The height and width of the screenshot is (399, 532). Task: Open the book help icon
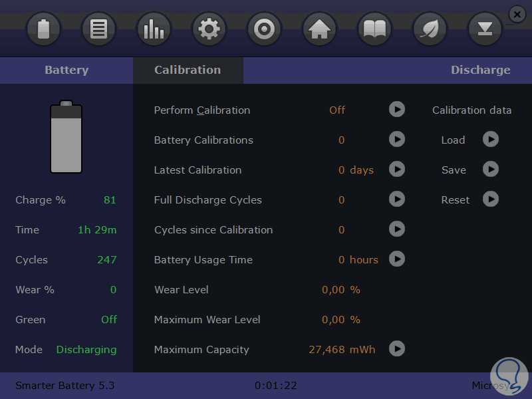(374, 29)
